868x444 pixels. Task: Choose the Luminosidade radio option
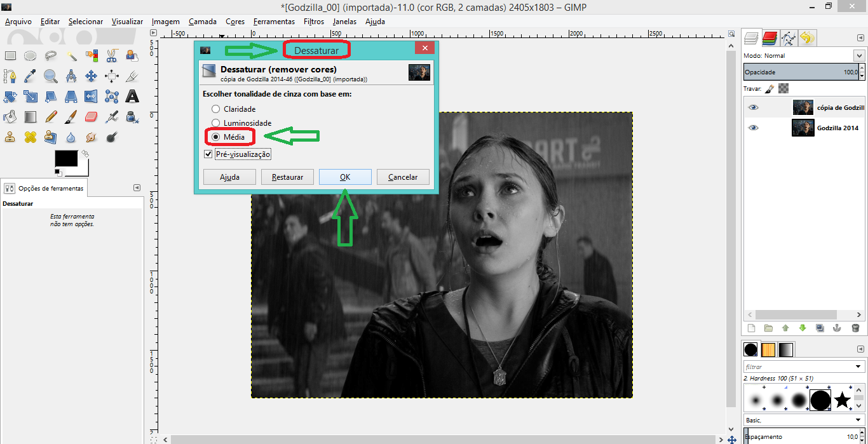(x=216, y=123)
